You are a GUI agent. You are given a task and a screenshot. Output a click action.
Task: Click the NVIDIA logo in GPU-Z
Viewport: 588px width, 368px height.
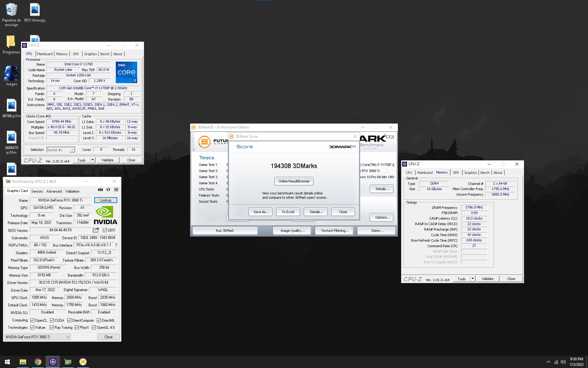(x=105, y=215)
